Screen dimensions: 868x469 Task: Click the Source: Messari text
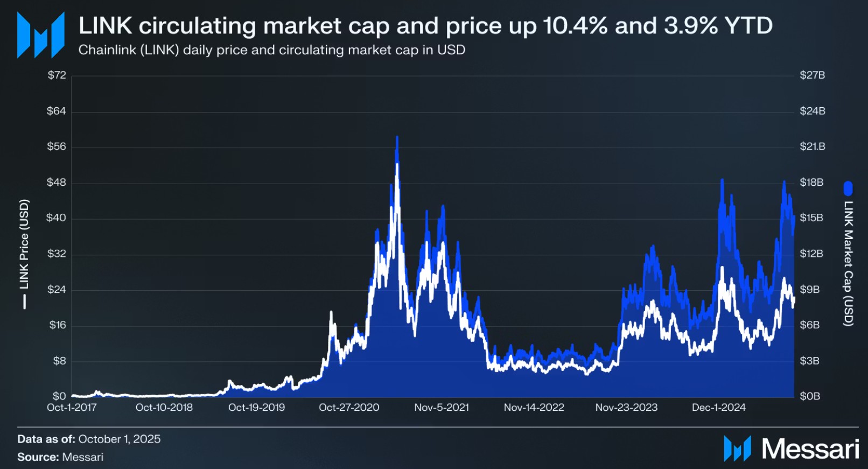60,457
